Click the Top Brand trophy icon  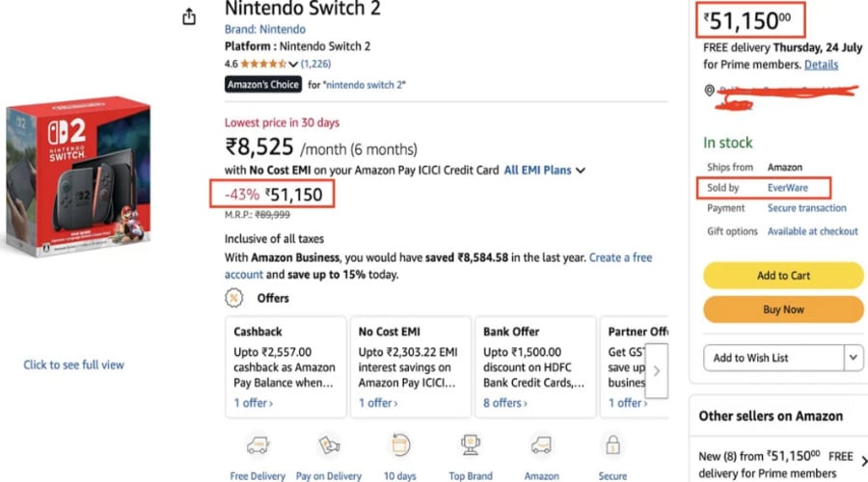[x=471, y=444]
